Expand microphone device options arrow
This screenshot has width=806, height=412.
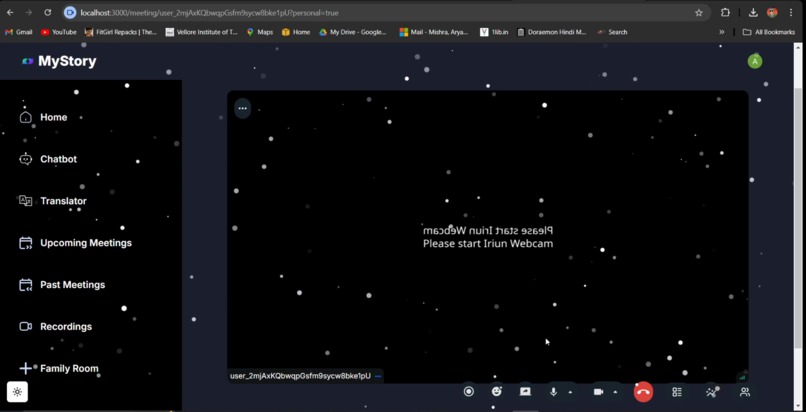tap(570, 392)
